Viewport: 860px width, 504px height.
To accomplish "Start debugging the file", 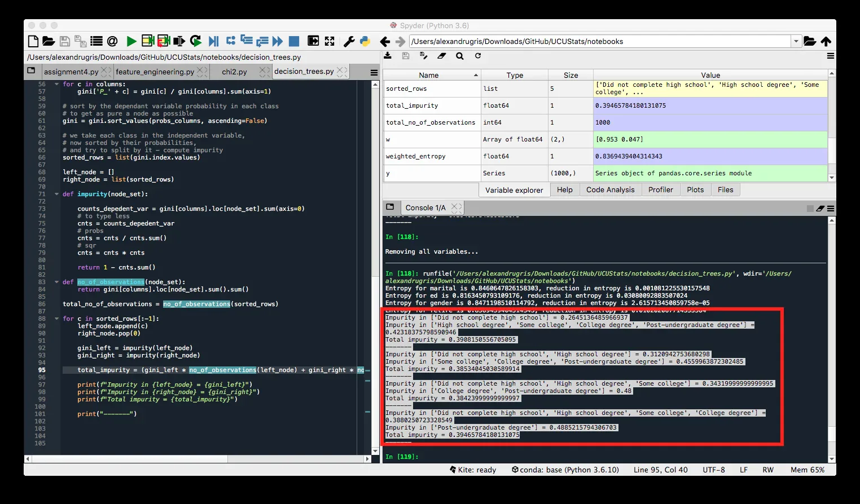I will [213, 41].
